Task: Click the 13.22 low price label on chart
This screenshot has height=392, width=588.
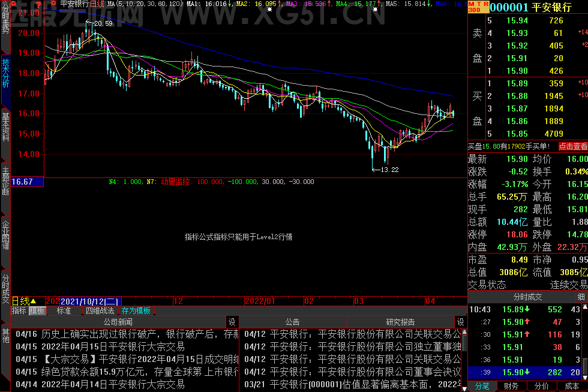Action: click(x=389, y=170)
